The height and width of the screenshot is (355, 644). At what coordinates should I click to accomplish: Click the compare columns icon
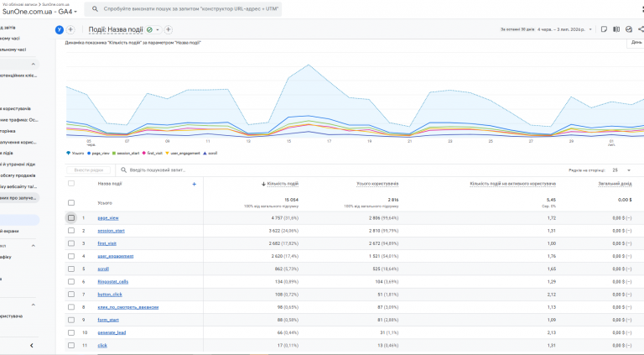616,29
